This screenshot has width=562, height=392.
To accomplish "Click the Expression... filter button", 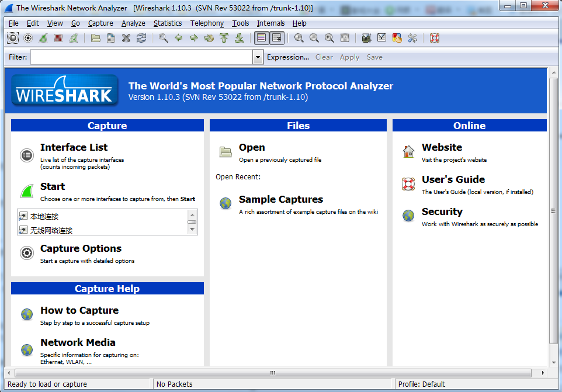I will 288,57.
